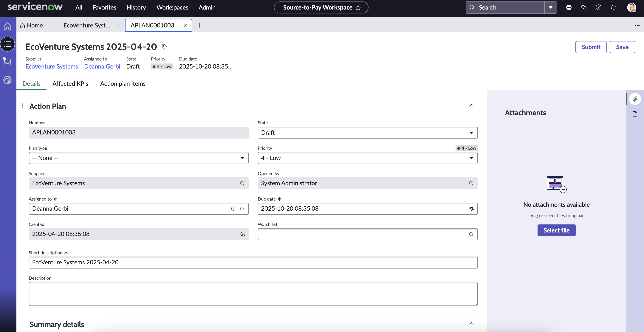The image size is (644, 332).
Task: Open the Plan type dropdown
Action: [x=139, y=158]
